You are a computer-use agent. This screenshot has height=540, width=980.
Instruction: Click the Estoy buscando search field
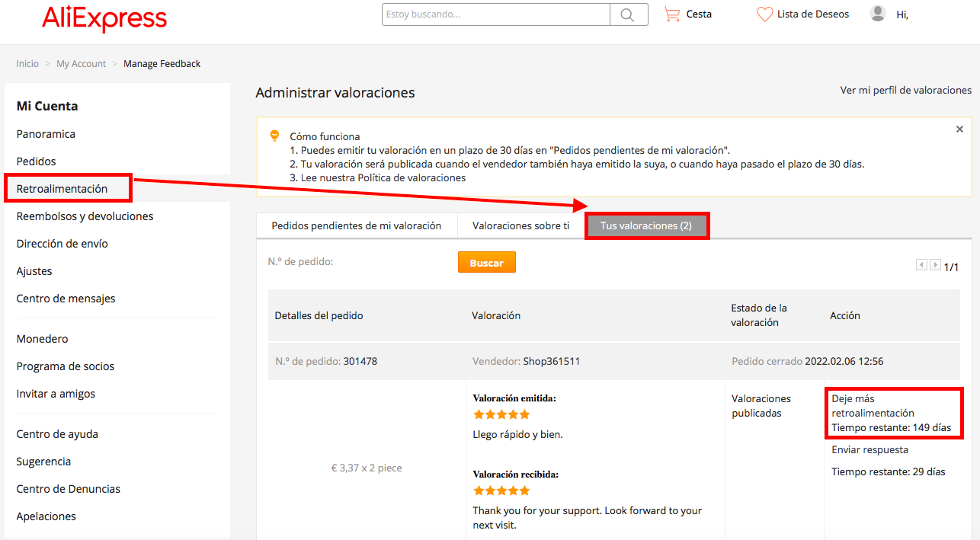coord(495,14)
